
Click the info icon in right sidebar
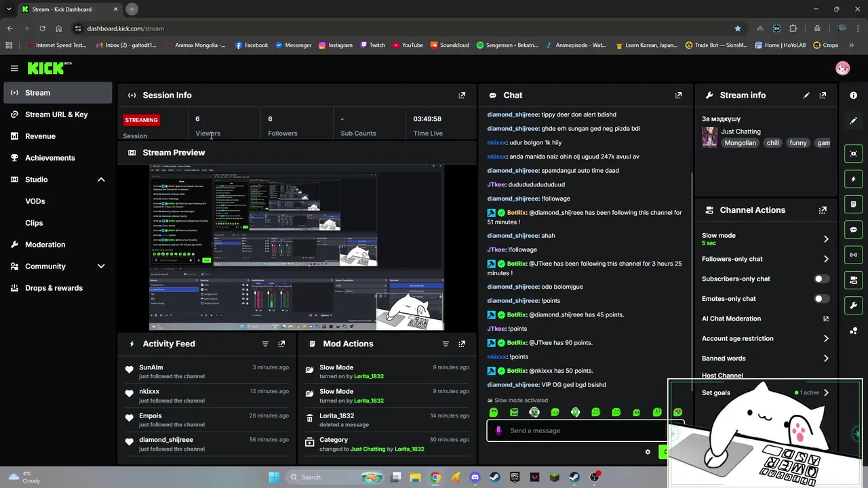click(x=854, y=96)
